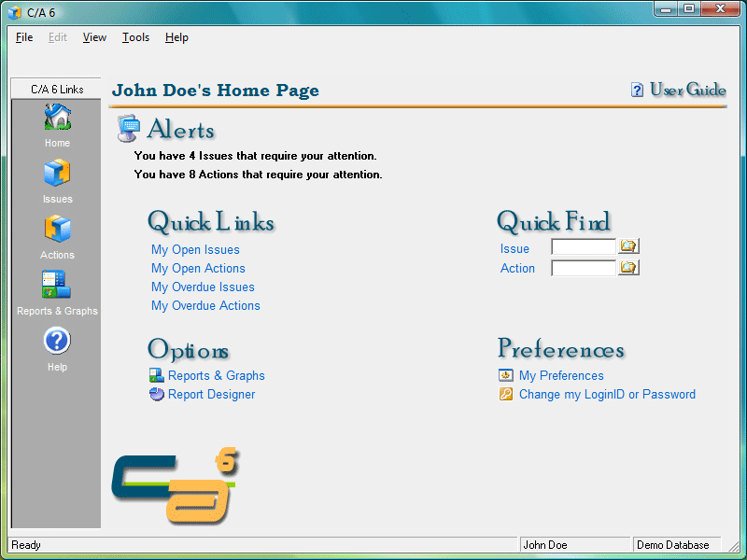Select the Home icon in the sidebar
This screenshot has width=747, height=560.
tap(56, 119)
